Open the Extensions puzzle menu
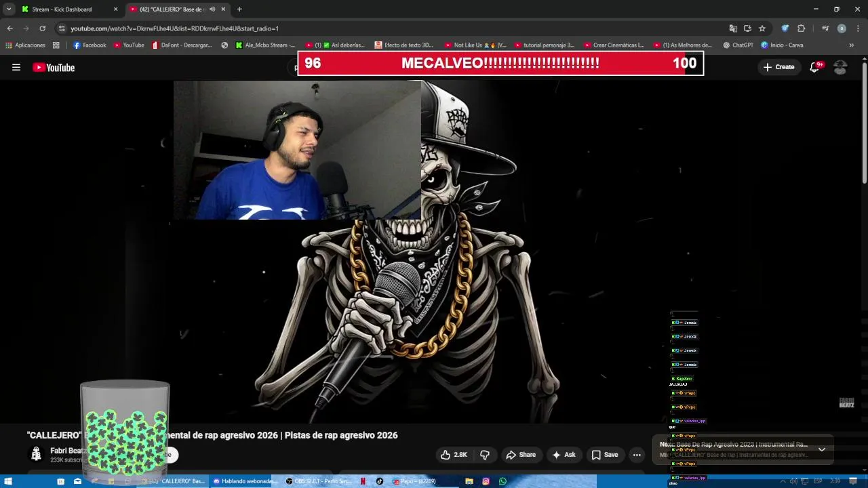The width and height of the screenshot is (868, 488). pyautogui.click(x=802, y=28)
